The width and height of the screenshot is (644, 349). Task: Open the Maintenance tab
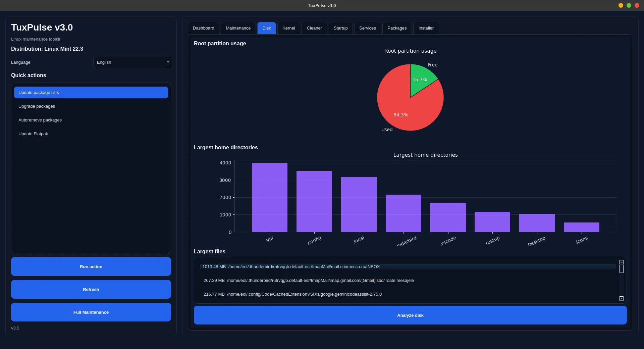click(238, 28)
